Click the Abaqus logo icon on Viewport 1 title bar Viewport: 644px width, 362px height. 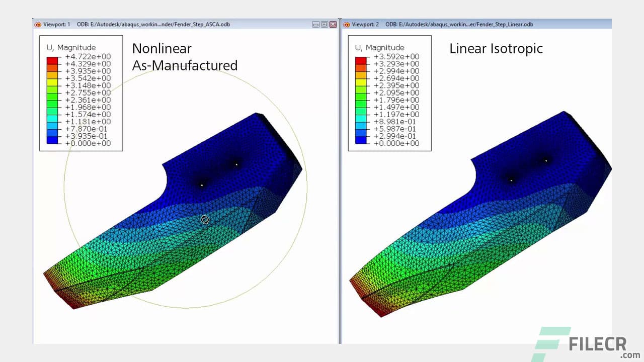[x=38, y=24]
